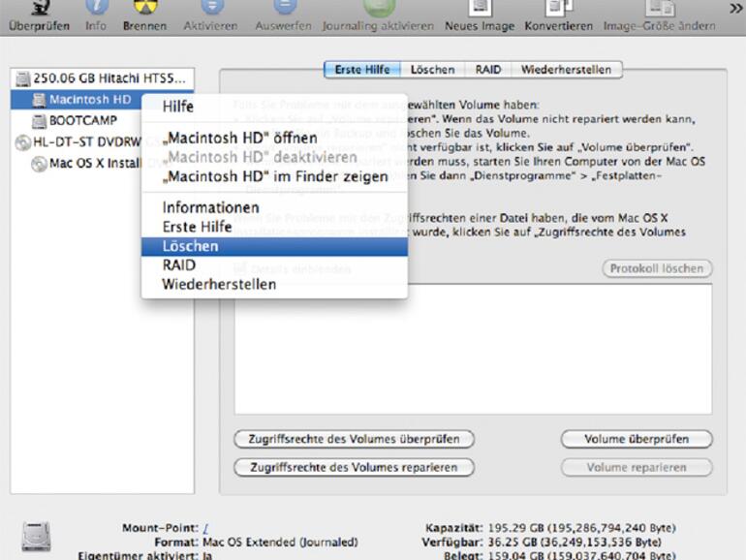Switch to the Löschen tab
The height and width of the screenshot is (560, 746).
tap(432, 70)
